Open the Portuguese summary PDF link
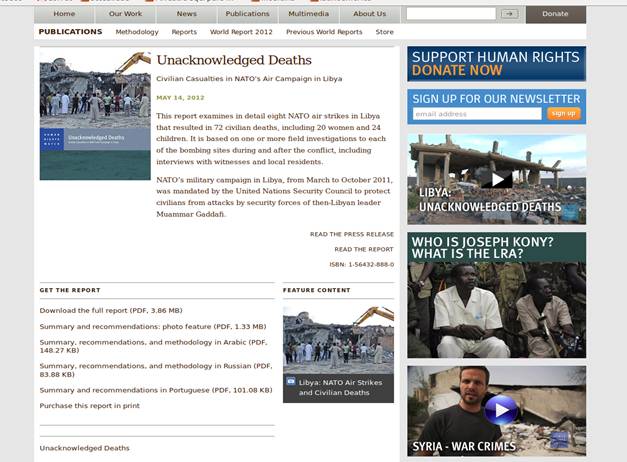The image size is (627, 462). coord(156,390)
